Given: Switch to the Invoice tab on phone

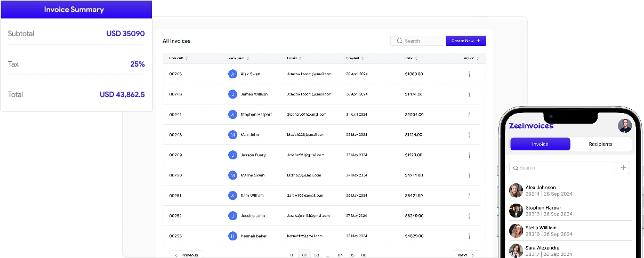Looking at the screenshot, I should tap(540, 144).
